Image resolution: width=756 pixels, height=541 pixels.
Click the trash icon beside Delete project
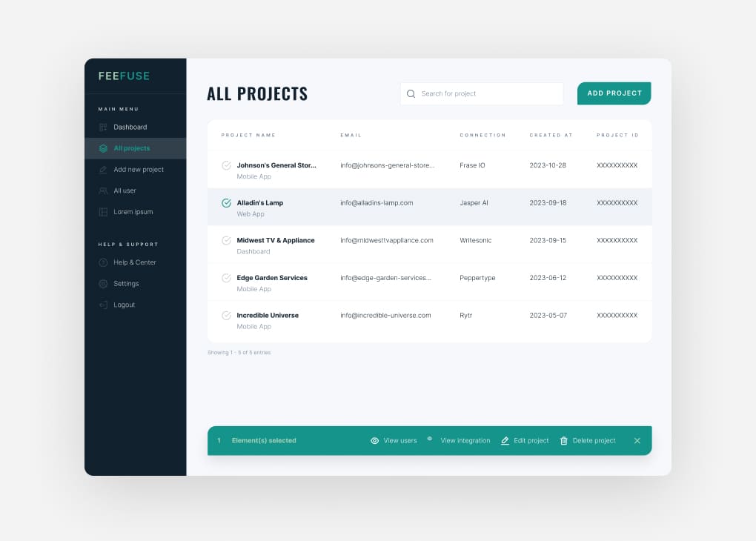[x=563, y=441]
